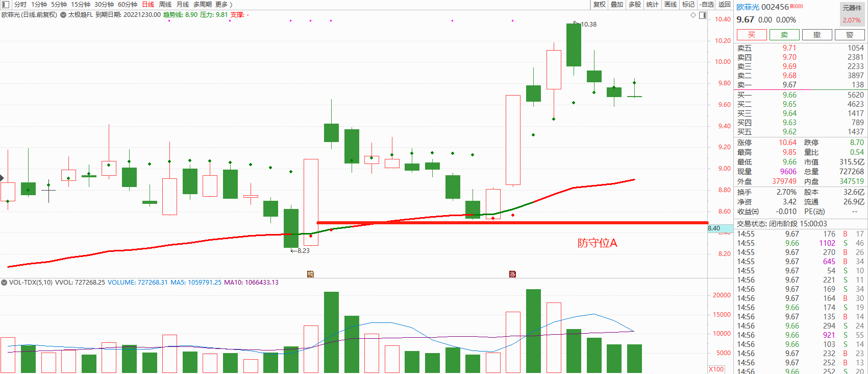The height and width of the screenshot is (374, 868).
Task: Open the 标记 marker tool
Action: 688,5
